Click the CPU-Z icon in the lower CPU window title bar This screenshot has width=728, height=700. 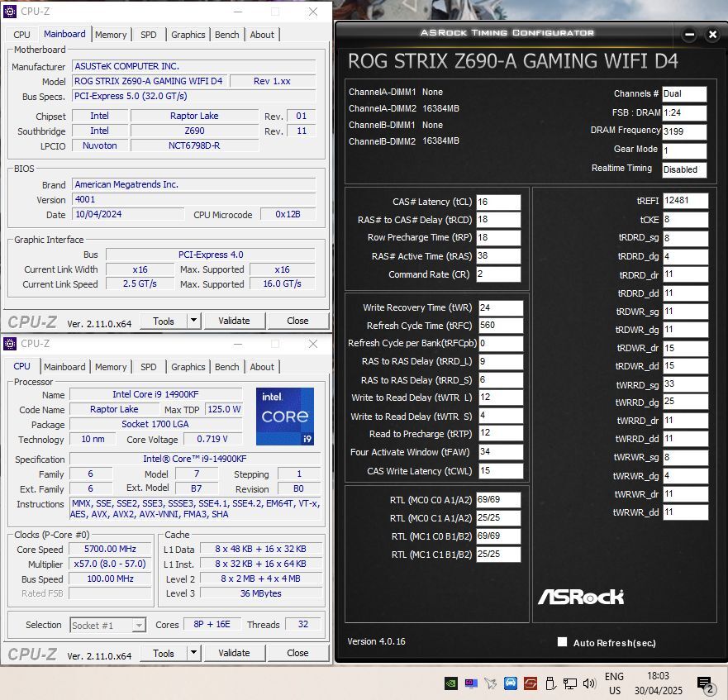click(10, 344)
